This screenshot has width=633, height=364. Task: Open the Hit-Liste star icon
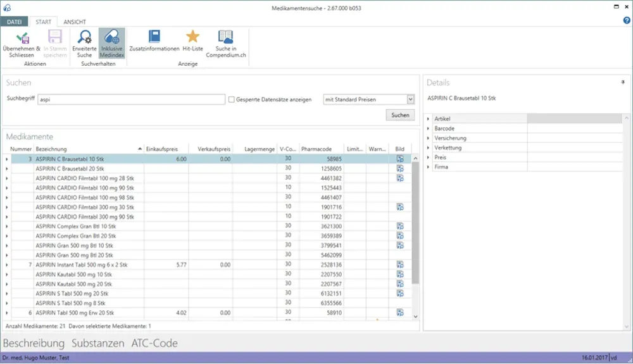[x=192, y=37]
